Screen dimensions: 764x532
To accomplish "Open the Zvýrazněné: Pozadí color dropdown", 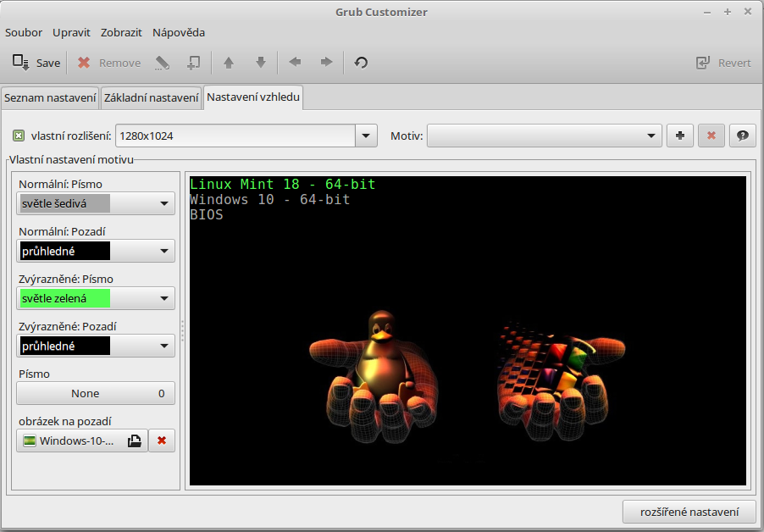I will point(95,346).
